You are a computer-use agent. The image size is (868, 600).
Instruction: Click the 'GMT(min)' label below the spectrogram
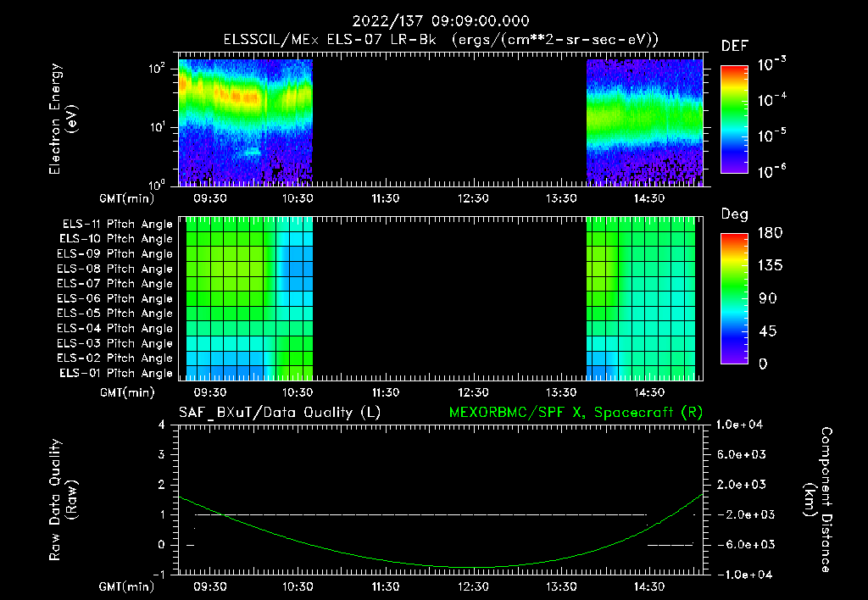pos(127,198)
